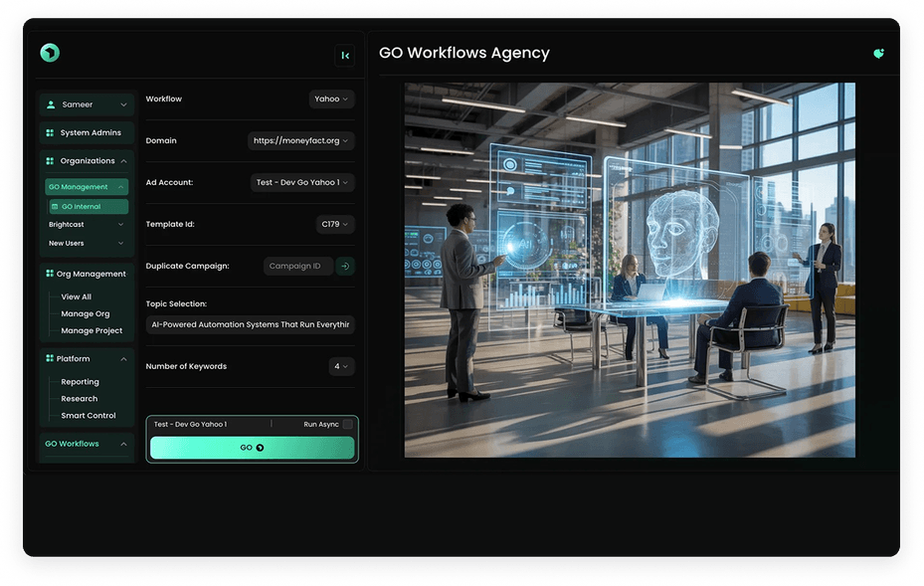Click the Campaign ID input field
Screen dimensions: 924x586
[x=297, y=266]
